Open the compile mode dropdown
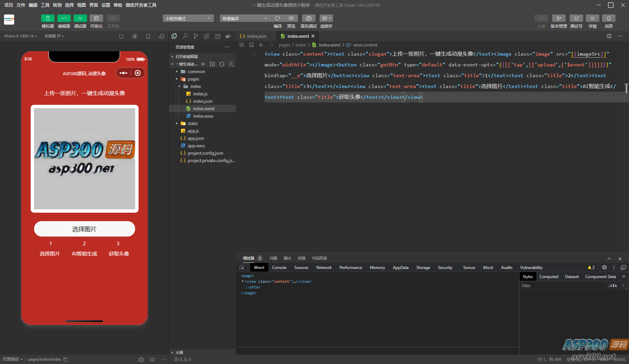Viewport: 629px width, 364px height. [x=245, y=19]
